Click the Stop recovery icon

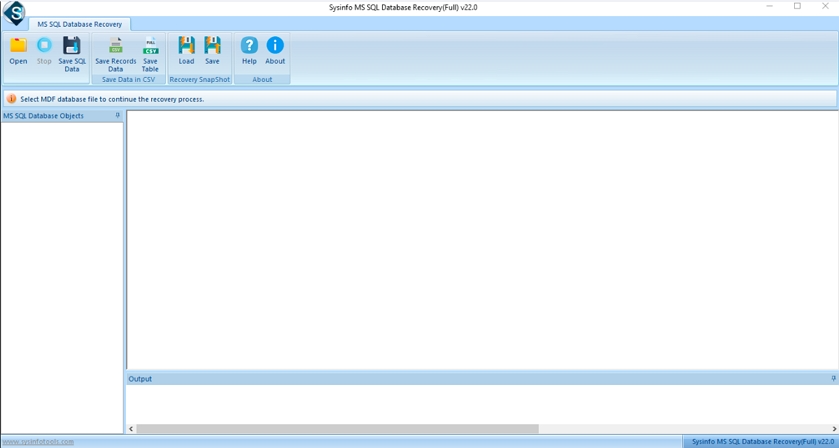click(44, 50)
